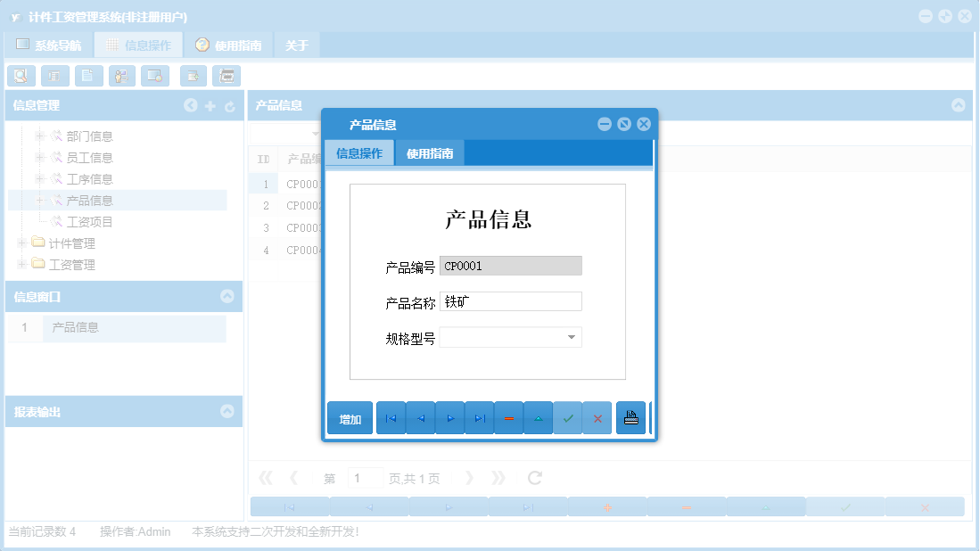Click the refresh icon beside the pagination bar
The image size is (980, 551).
click(x=533, y=477)
